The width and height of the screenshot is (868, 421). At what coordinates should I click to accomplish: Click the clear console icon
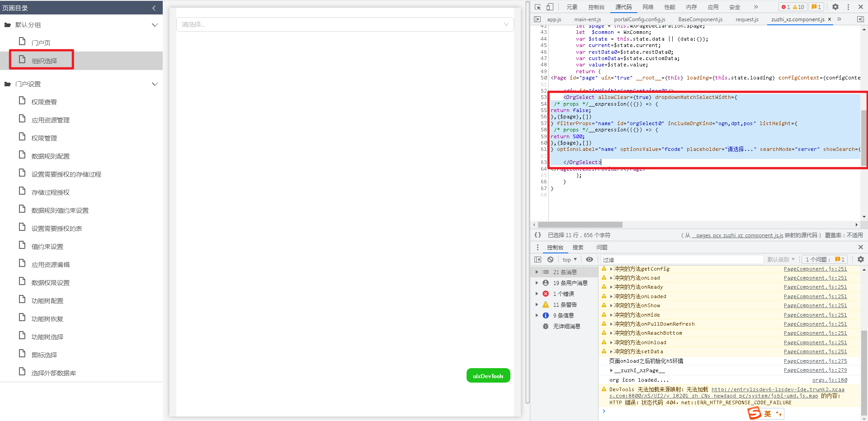(550, 259)
